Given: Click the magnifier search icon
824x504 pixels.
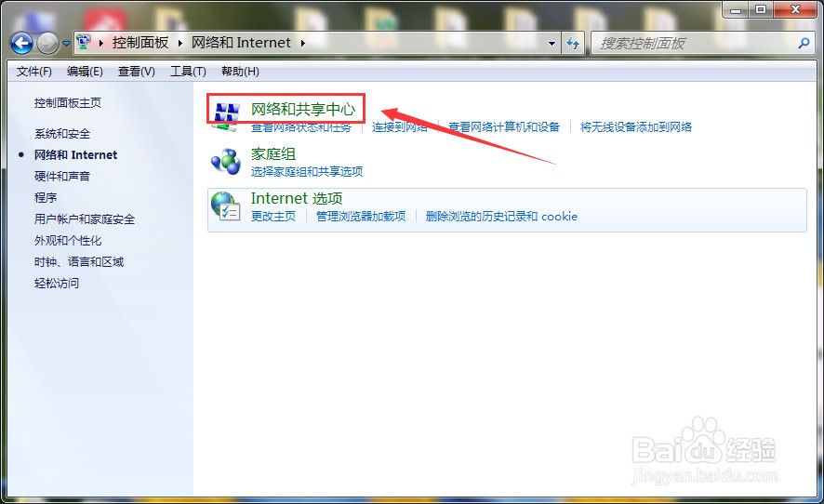Looking at the screenshot, I should point(804,43).
